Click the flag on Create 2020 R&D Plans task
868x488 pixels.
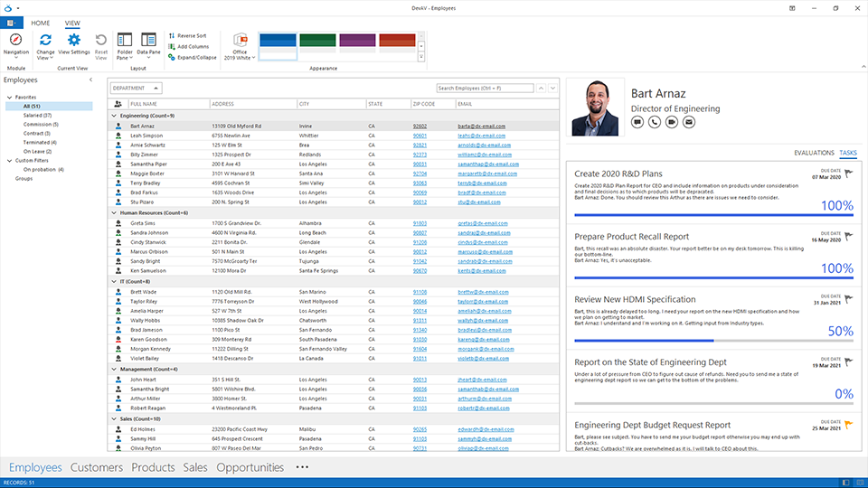click(x=847, y=173)
